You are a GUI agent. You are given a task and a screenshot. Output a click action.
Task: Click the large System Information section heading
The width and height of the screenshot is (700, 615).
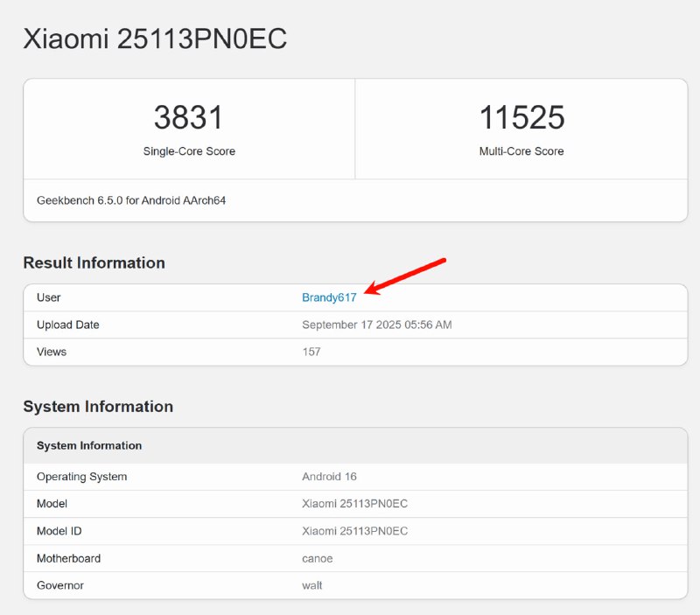pyautogui.click(x=98, y=407)
